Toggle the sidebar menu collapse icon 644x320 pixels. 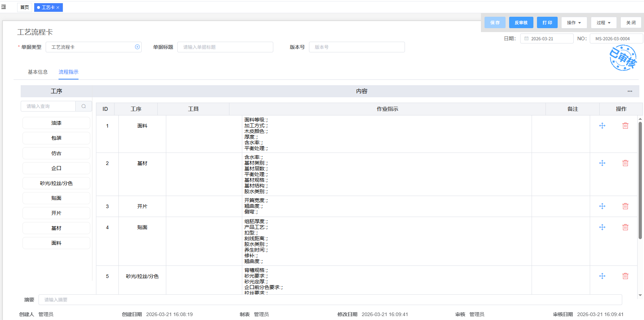[x=4, y=7]
